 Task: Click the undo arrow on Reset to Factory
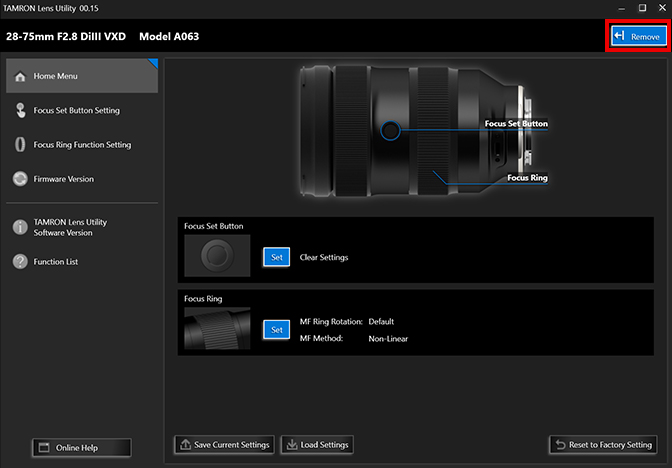point(560,444)
